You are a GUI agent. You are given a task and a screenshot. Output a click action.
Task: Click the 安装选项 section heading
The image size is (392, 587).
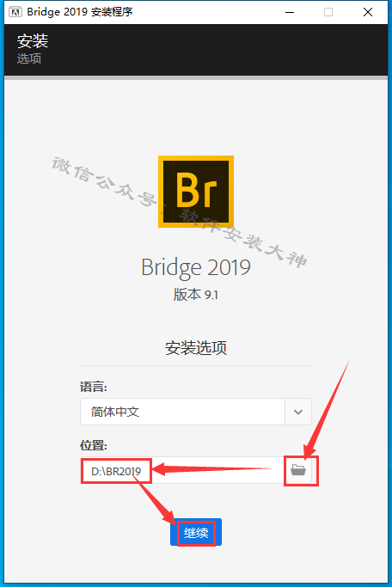(x=196, y=348)
